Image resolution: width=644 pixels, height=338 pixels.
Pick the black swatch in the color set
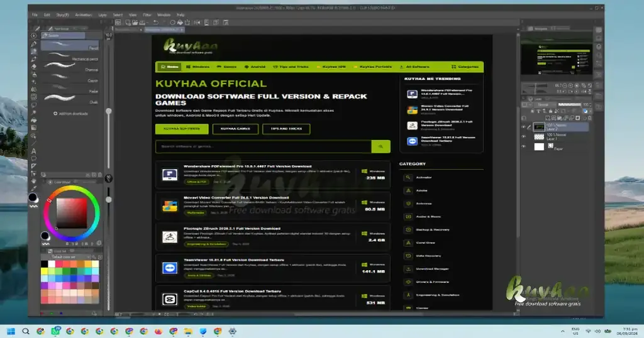click(45, 264)
